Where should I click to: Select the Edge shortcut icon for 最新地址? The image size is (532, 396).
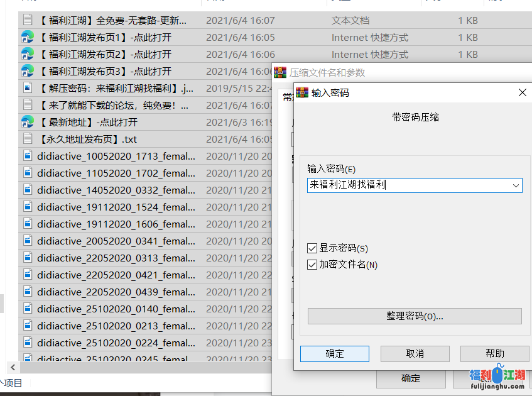28,121
